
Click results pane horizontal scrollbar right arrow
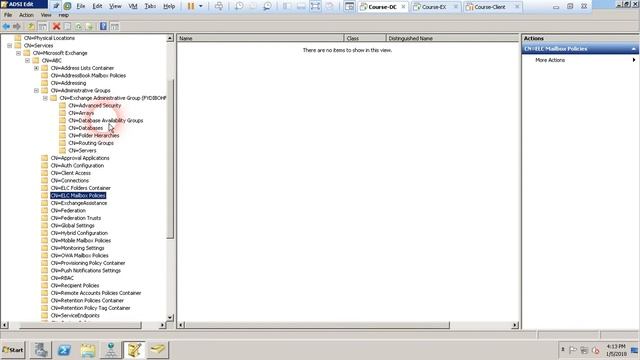point(515,325)
